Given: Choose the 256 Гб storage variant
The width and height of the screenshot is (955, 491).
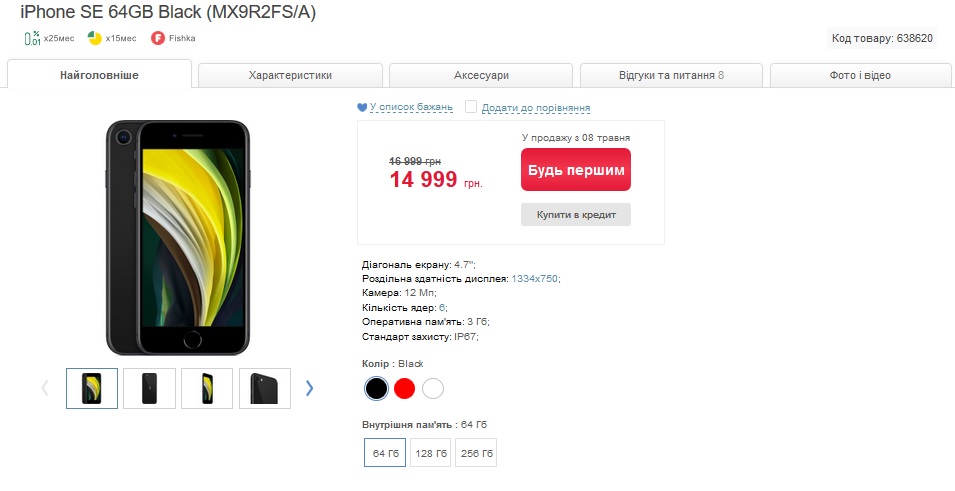Looking at the screenshot, I should pyautogui.click(x=476, y=453).
